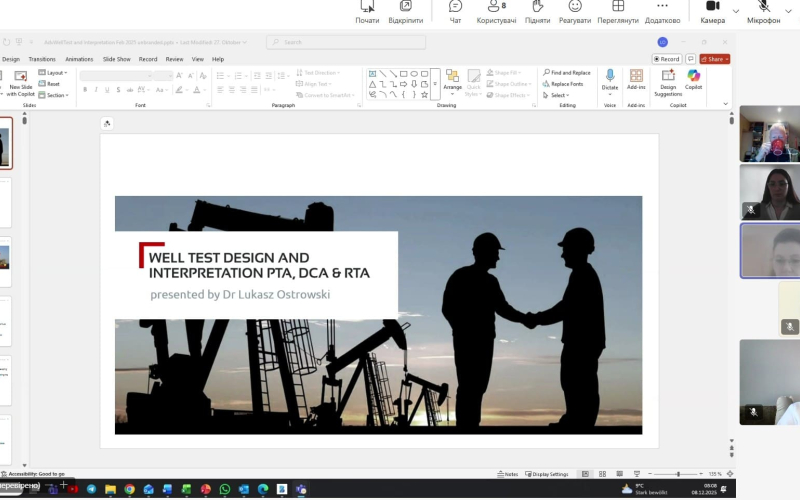Adjust the zoom slider in status bar

679,474
